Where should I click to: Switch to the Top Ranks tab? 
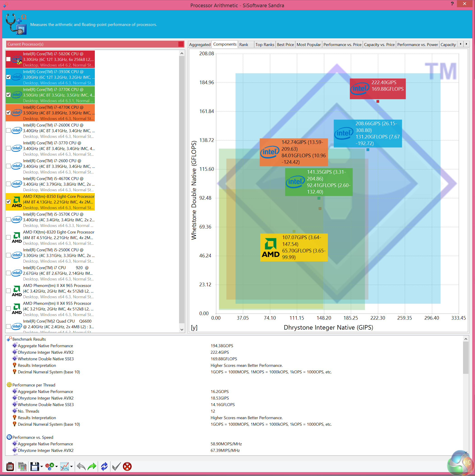click(265, 45)
